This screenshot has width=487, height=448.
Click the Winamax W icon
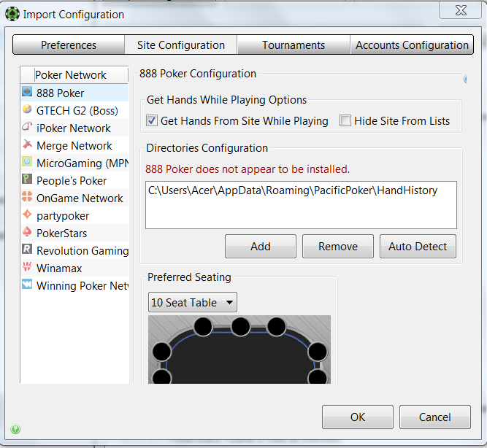pos(27,267)
